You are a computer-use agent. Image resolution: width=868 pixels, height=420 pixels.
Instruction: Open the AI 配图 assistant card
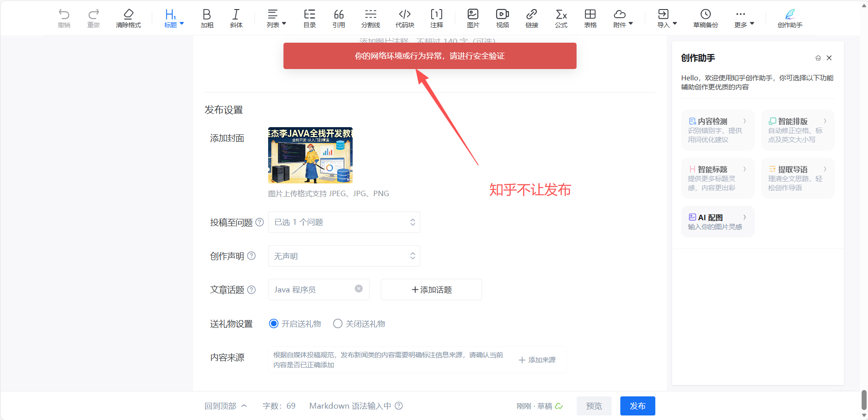click(718, 222)
